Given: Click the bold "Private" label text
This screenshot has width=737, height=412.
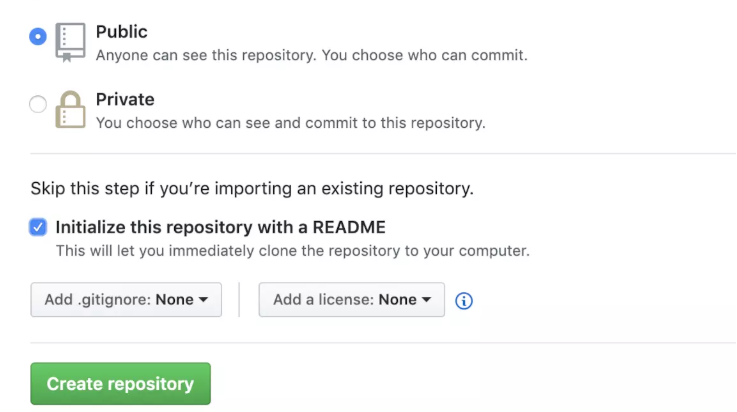Looking at the screenshot, I should click(125, 100).
